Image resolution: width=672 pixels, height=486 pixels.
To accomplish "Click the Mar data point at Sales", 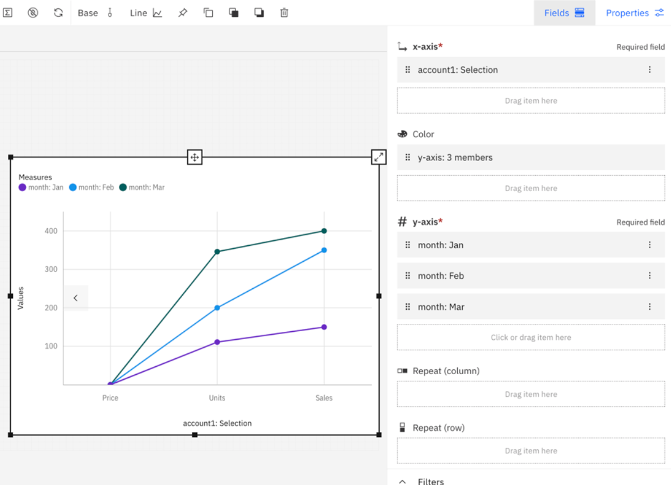I will 324,231.
